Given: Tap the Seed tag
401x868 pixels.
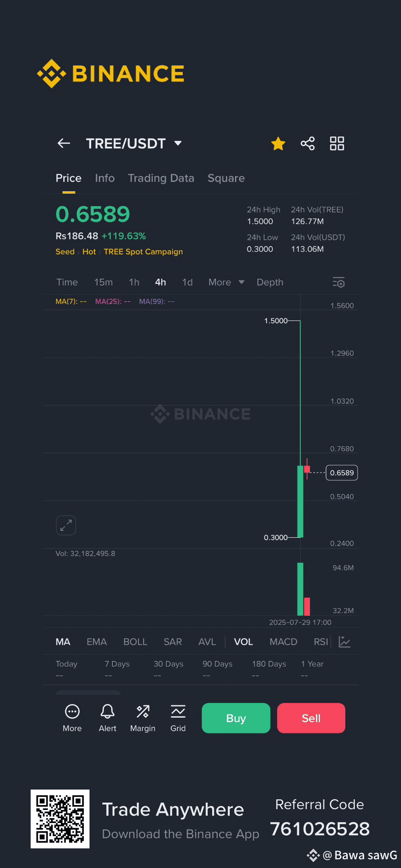Looking at the screenshot, I should point(65,252).
